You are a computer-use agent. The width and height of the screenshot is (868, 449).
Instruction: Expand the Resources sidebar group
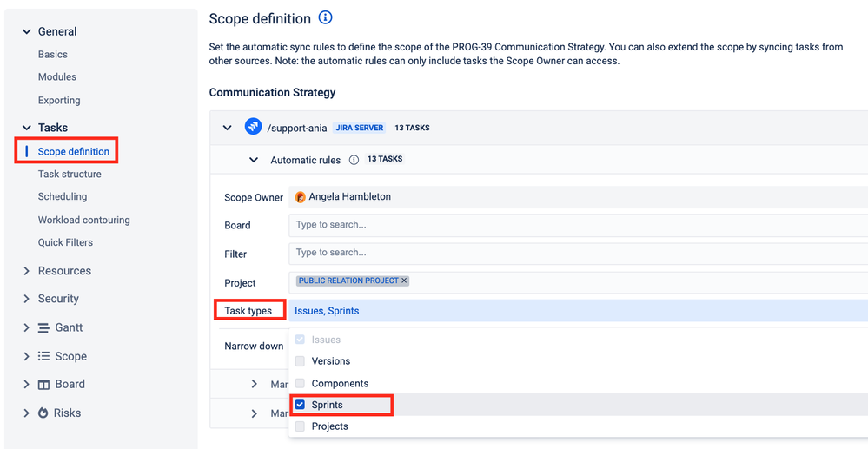point(27,271)
